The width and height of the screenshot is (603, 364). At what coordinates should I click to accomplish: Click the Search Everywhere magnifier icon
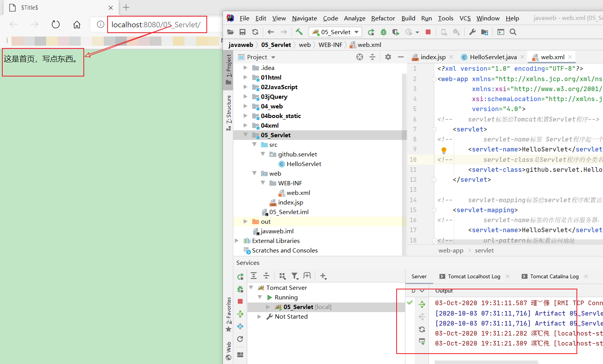513,32
